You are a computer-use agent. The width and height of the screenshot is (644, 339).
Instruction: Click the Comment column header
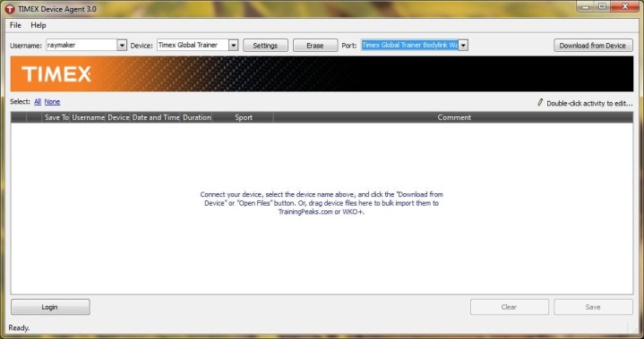click(x=453, y=117)
